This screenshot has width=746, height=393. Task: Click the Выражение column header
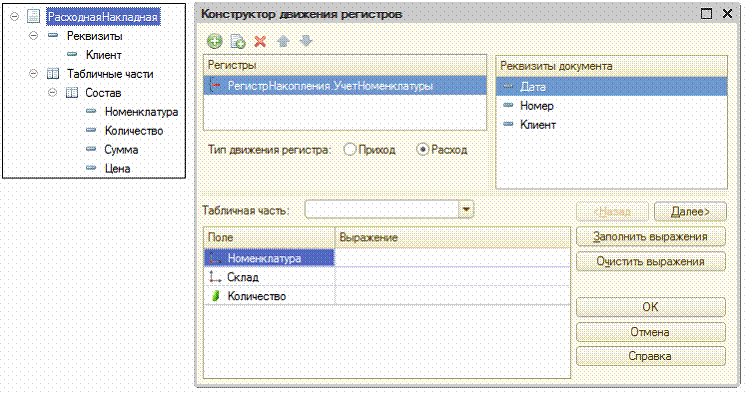[452, 237]
